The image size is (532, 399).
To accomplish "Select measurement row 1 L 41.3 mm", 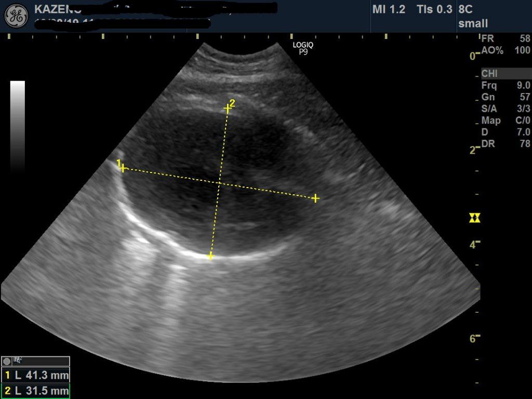I will coord(36,375).
